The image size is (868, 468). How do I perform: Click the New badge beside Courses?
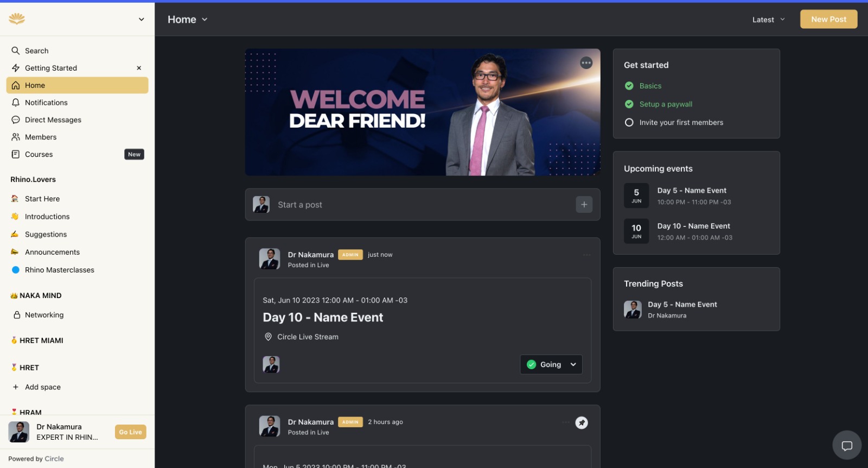[x=134, y=155]
